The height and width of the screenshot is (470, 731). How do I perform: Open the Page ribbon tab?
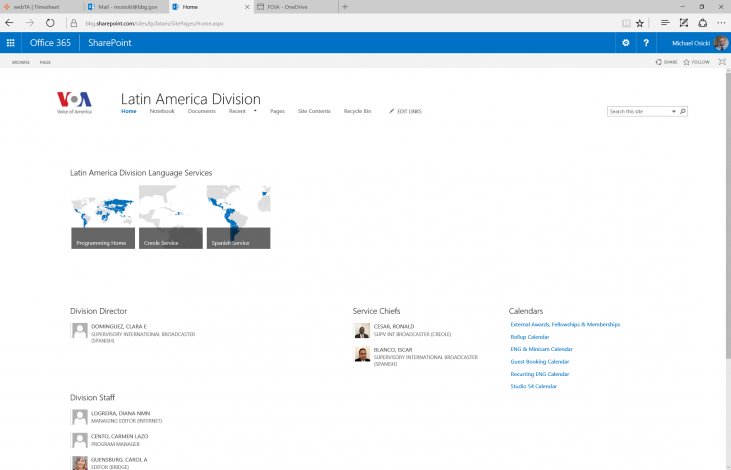pos(45,62)
